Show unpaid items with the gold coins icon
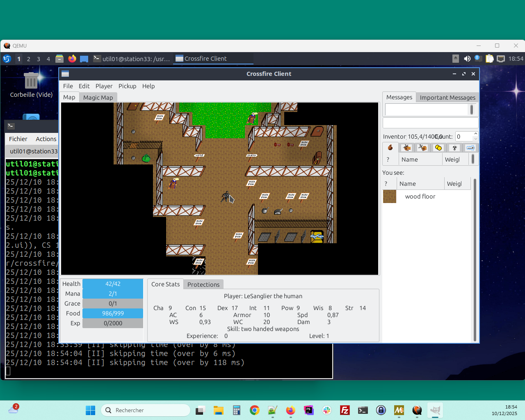 click(438, 147)
